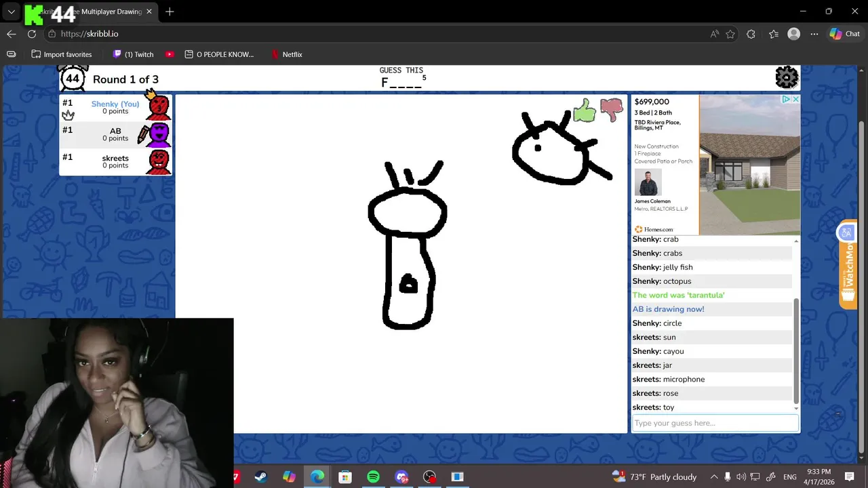Click the 'Round 1 of 3' label
Screen dimensions: 868x488
(x=125, y=79)
